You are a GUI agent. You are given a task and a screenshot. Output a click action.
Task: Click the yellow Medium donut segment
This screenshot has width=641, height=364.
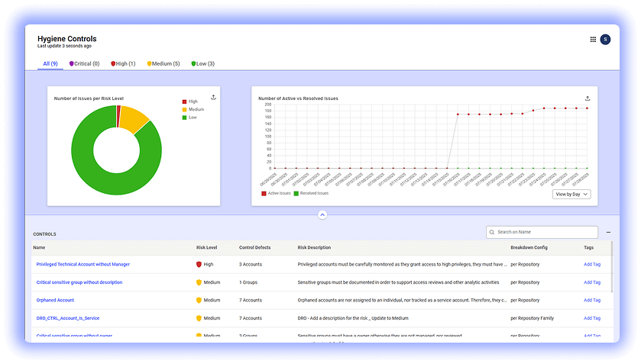[135, 118]
